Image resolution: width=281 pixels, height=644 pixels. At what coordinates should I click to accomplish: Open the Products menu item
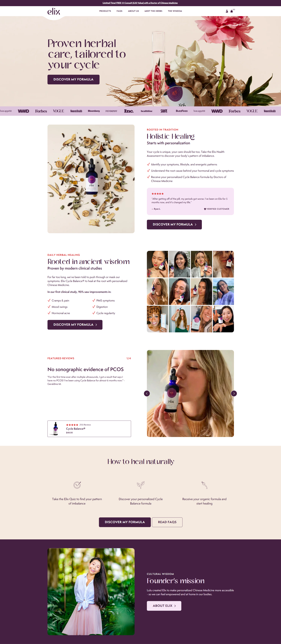coord(105,11)
